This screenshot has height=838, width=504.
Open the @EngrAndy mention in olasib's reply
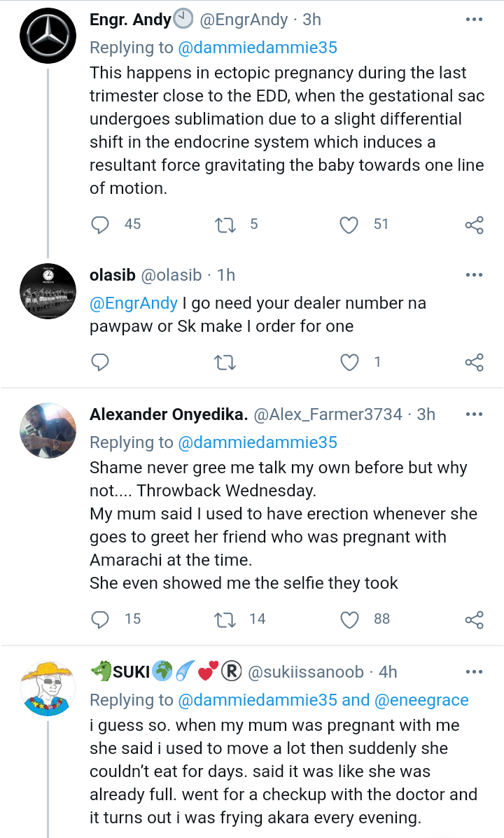tap(133, 303)
